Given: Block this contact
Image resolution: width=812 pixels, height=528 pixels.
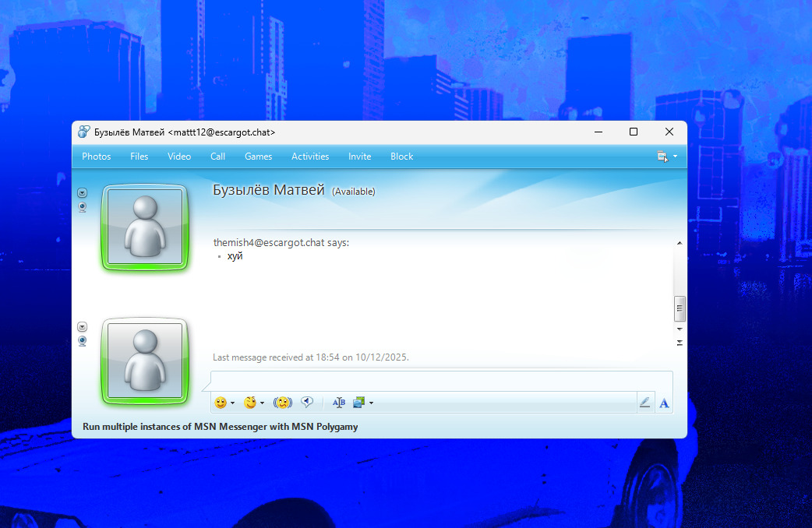Looking at the screenshot, I should [x=401, y=157].
